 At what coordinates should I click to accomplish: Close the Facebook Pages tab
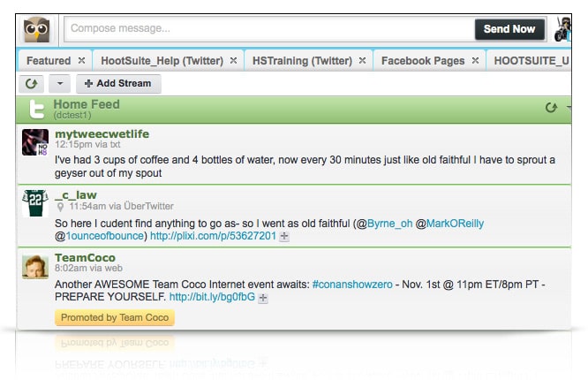(475, 60)
